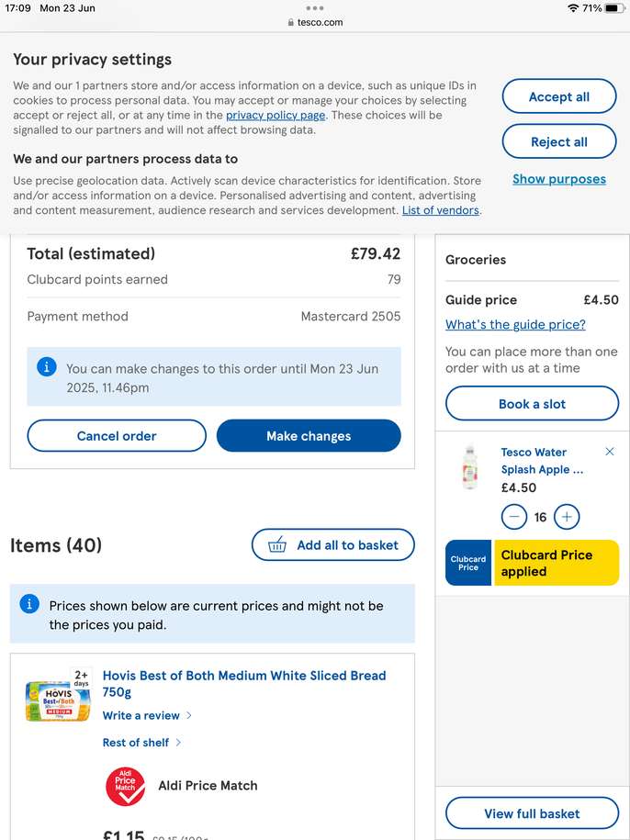Click the order changes info icon
630x840 pixels.
(47, 367)
